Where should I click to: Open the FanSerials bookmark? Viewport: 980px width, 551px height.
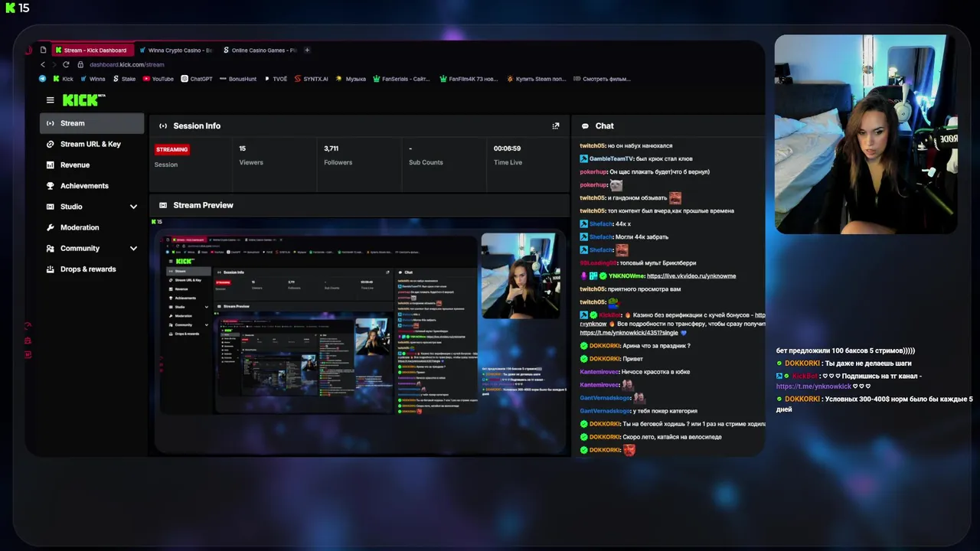tap(402, 78)
